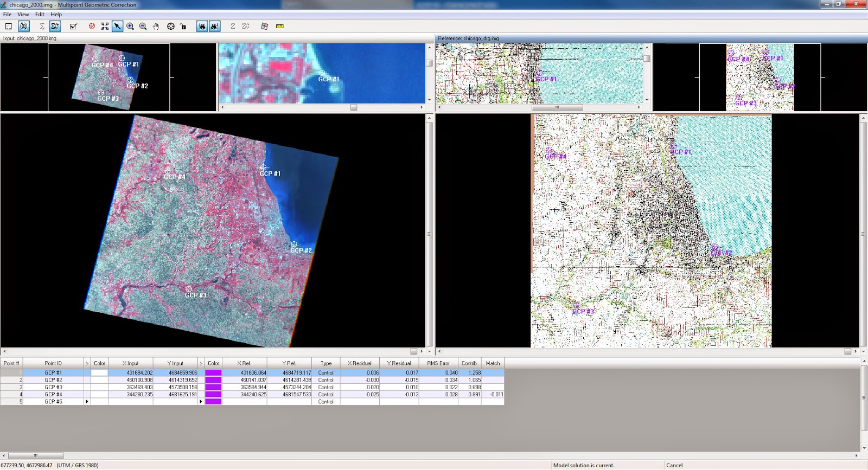Click the second binoculars toolbar icon
The image size is (868, 470).
[x=215, y=26]
